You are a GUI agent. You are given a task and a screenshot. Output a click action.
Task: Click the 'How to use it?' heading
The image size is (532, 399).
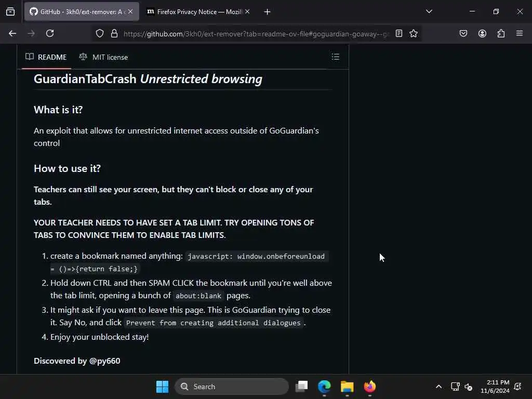coord(67,168)
